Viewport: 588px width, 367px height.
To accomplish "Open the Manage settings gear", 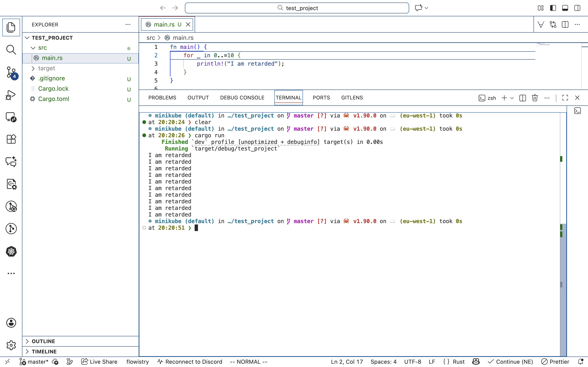I will coord(11,345).
